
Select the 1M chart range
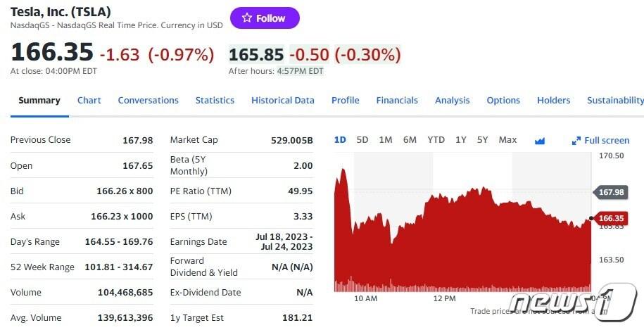click(386, 140)
